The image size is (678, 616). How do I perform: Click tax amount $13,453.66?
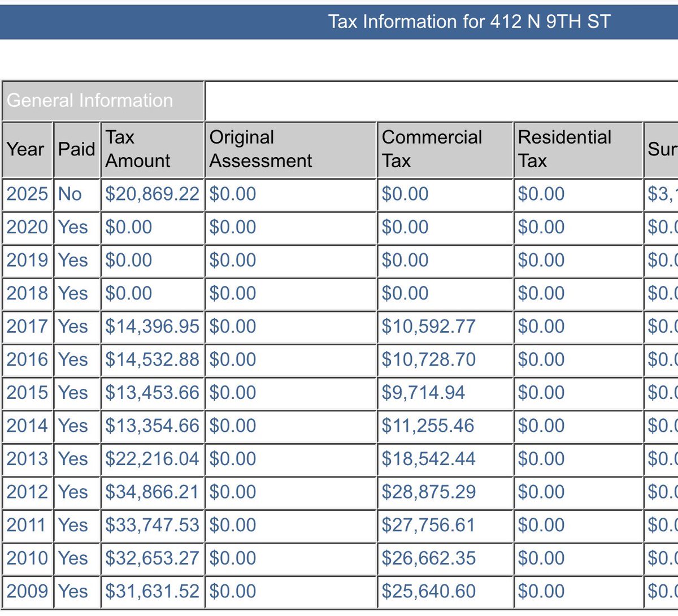153,392
